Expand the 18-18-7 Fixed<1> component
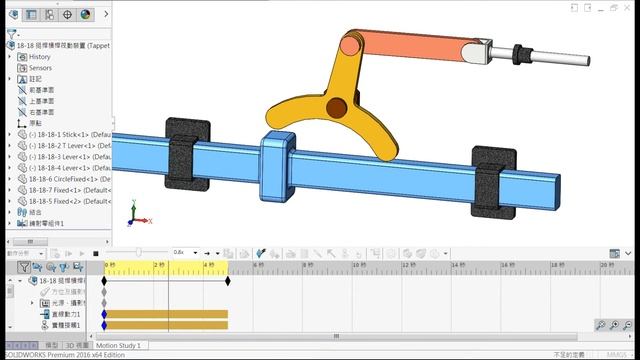 tap(9, 190)
